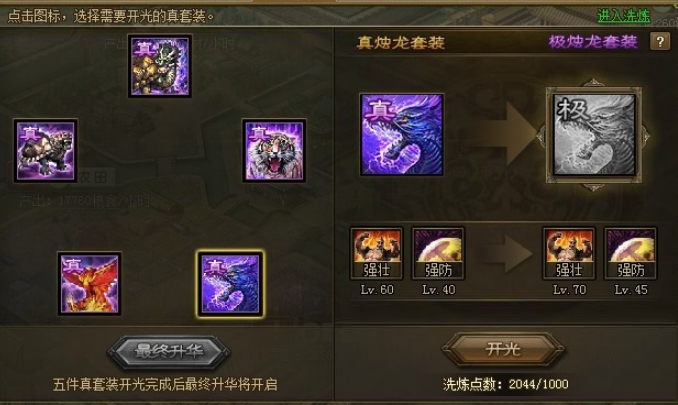Select the highlighted true Candle Dragon set icon
Screen dimensions: 678x405
click(x=230, y=284)
